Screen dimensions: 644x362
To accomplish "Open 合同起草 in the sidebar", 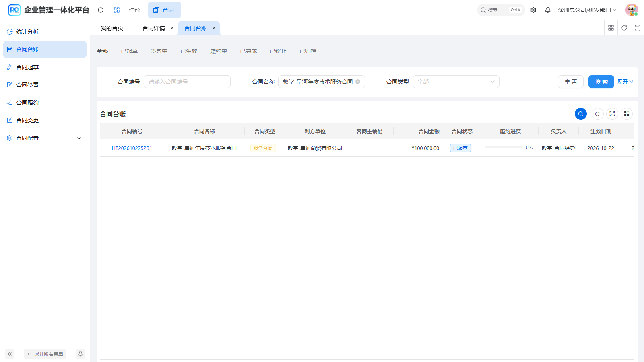I will [45, 67].
